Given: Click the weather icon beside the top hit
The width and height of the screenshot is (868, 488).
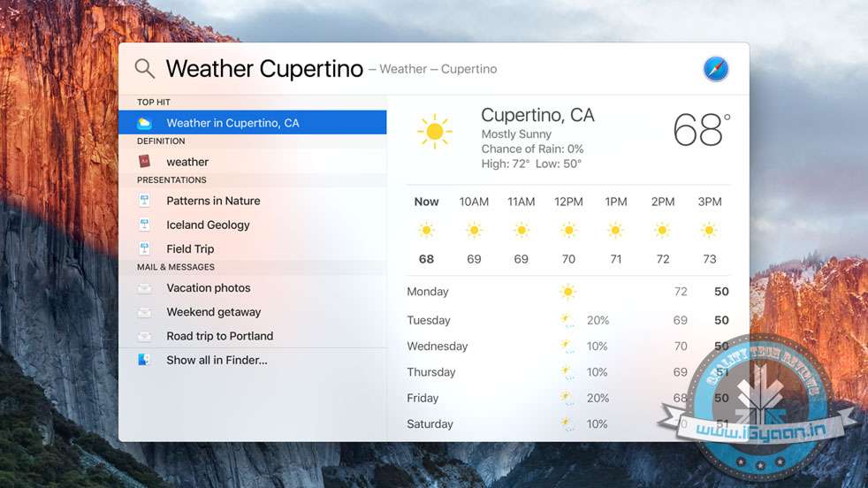Looking at the screenshot, I should 145,123.
